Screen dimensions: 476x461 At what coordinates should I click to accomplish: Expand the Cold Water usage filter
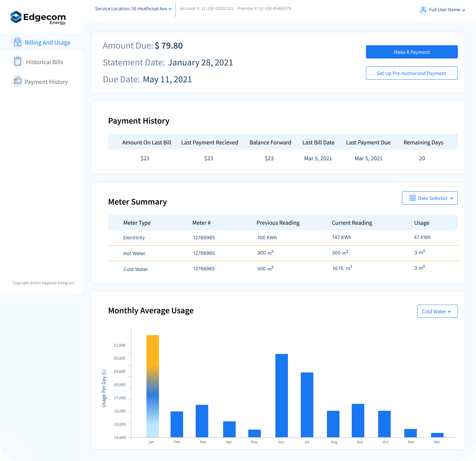coord(437,311)
